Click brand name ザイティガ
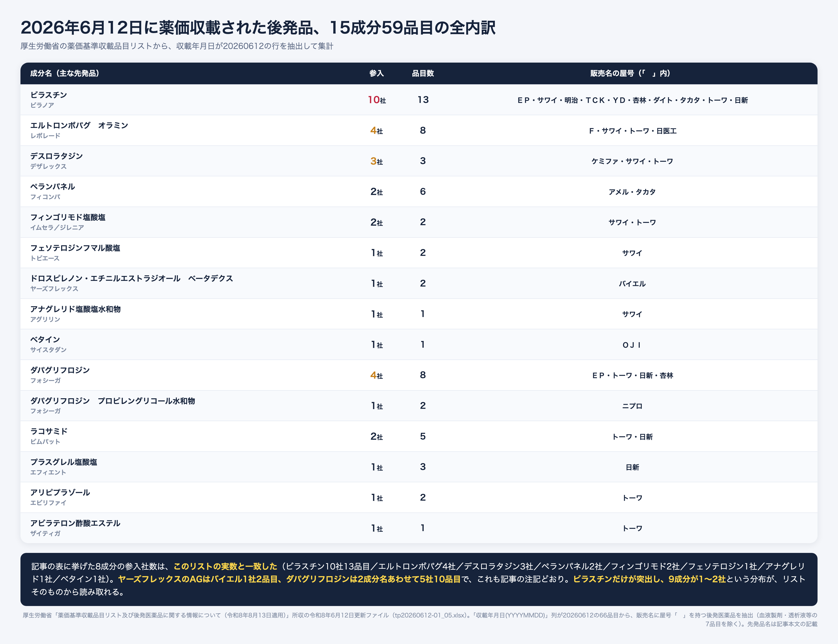This screenshot has width=838, height=644. point(45,533)
